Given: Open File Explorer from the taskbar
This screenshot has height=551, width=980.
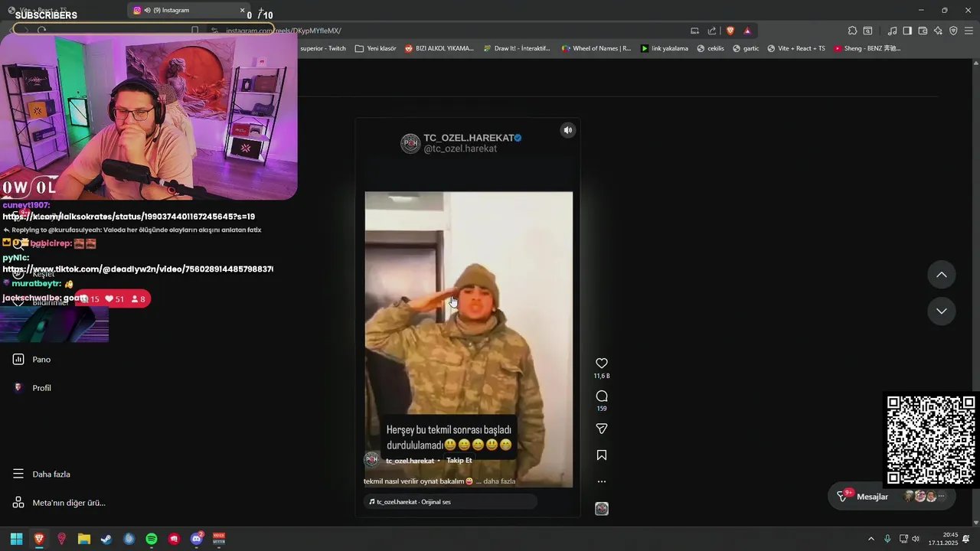Looking at the screenshot, I should (x=84, y=539).
